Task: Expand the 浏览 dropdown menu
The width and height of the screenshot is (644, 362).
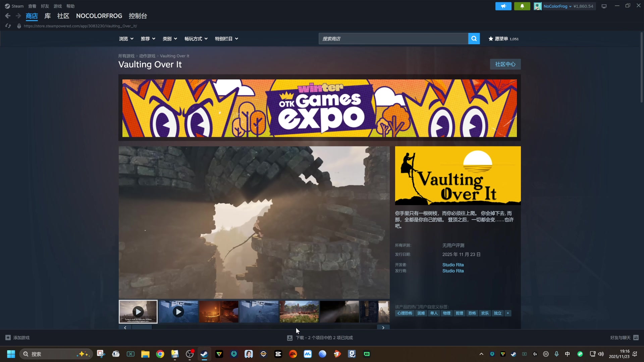Action: (x=126, y=39)
